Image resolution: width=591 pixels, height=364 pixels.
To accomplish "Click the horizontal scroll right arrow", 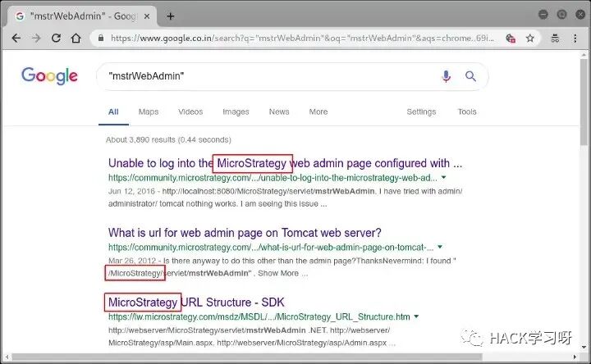I will click(575, 357).
